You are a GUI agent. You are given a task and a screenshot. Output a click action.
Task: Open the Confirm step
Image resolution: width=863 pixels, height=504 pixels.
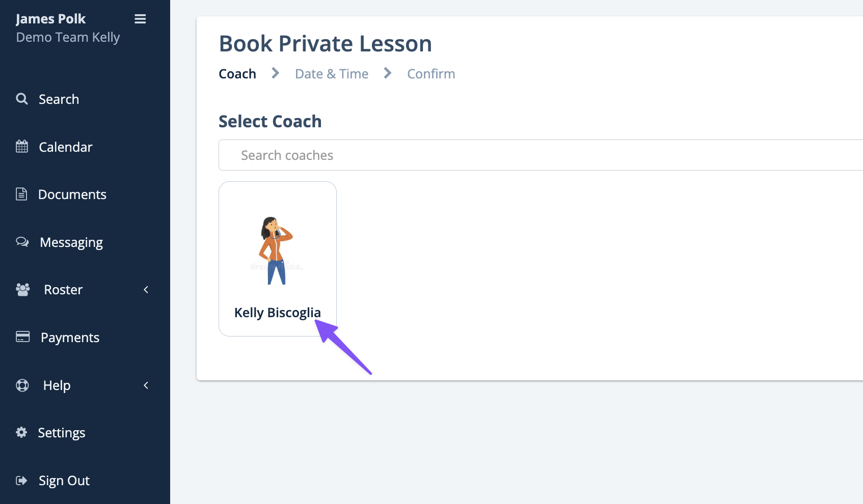[431, 74]
